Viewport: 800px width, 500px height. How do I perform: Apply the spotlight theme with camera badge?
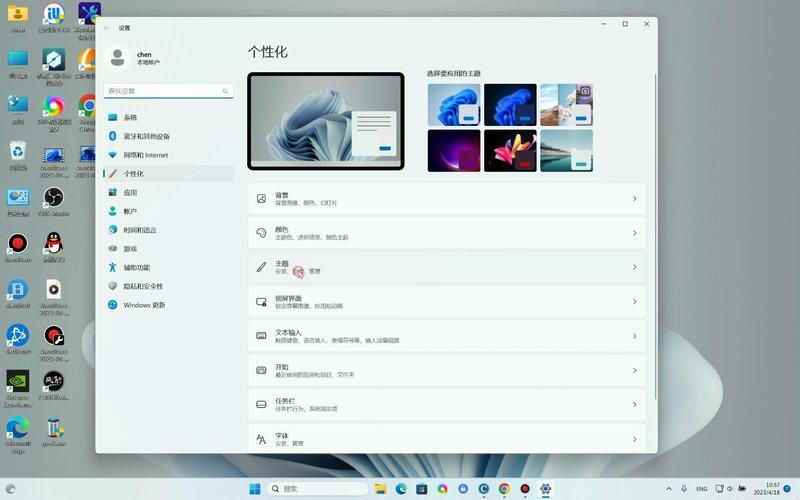pos(566,105)
